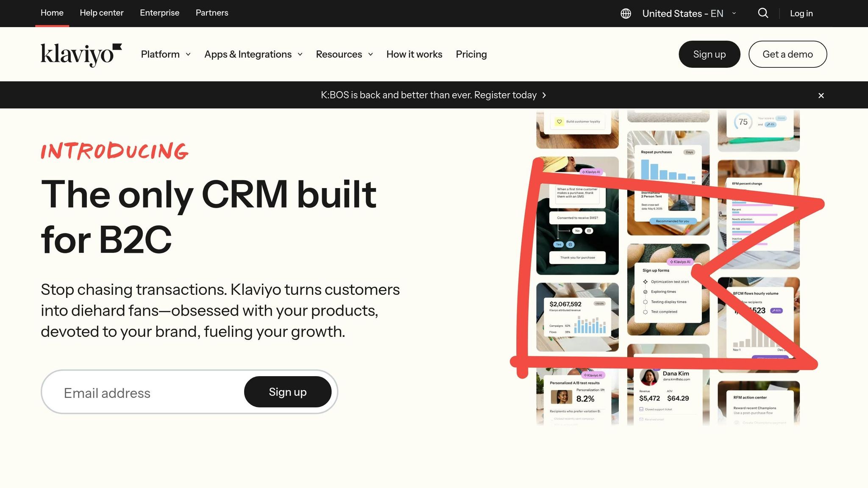Open the Help center tab
Viewport: 868px width, 488px height.
(x=102, y=13)
